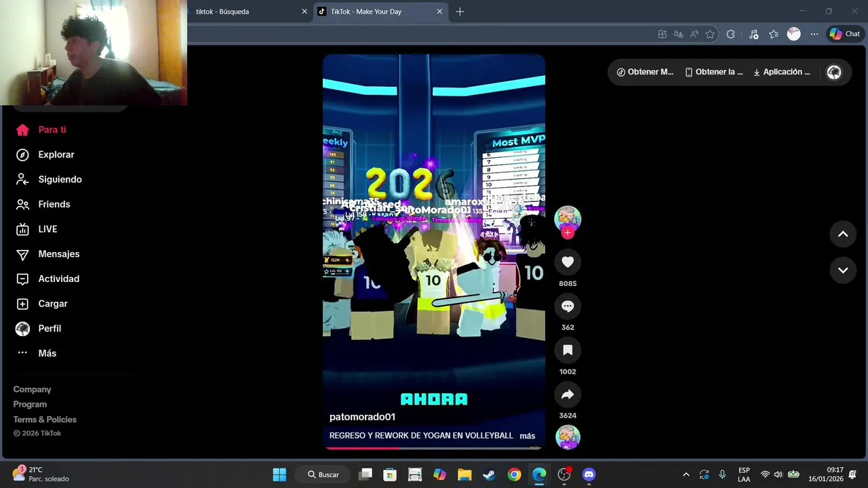
Task: Open the browser profile avatar
Action: tap(793, 34)
